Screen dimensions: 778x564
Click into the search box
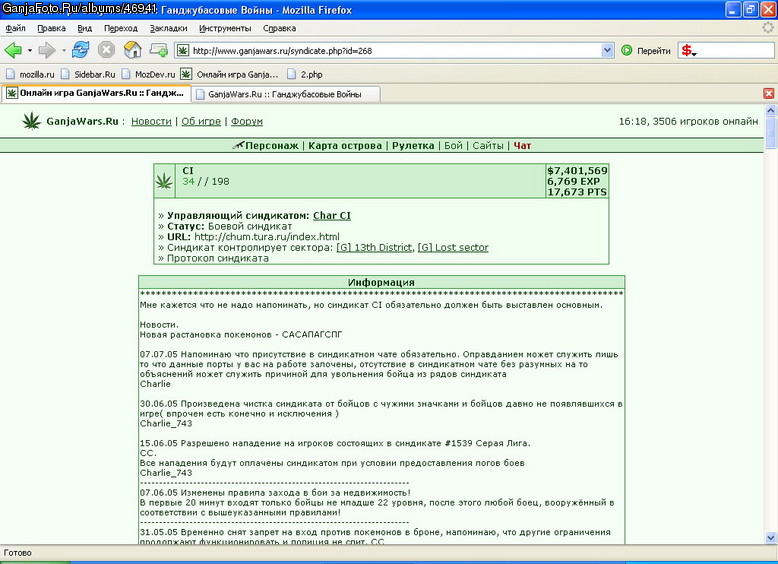point(736,51)
